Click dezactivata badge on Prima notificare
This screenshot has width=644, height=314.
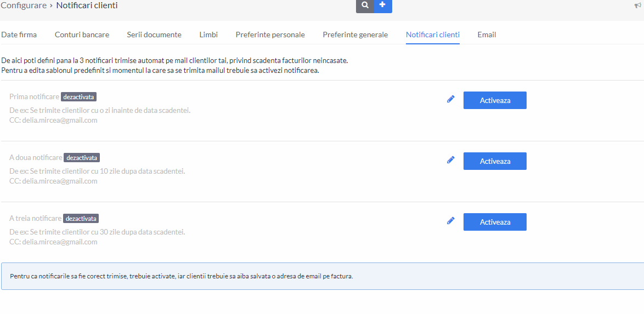tap(80, 97)
